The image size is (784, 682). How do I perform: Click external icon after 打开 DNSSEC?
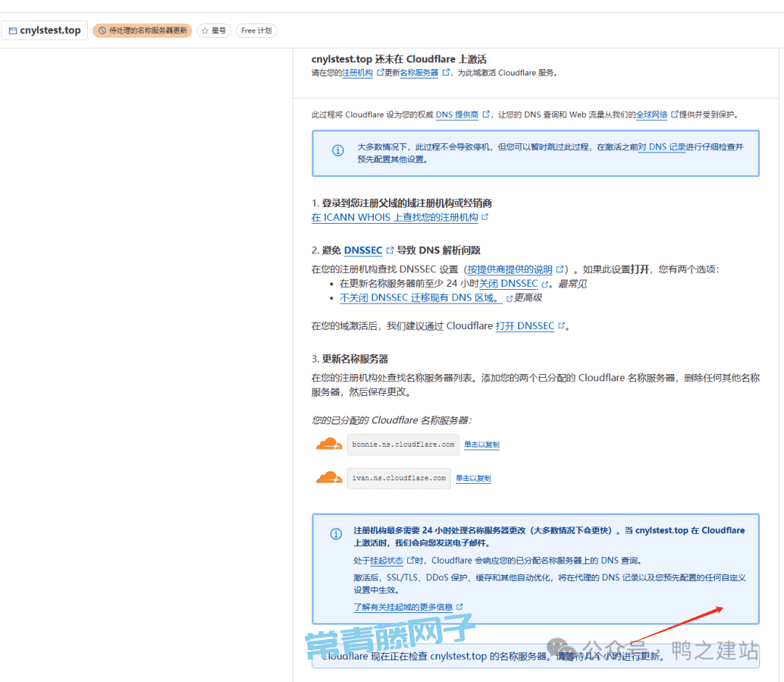(561, 325)
